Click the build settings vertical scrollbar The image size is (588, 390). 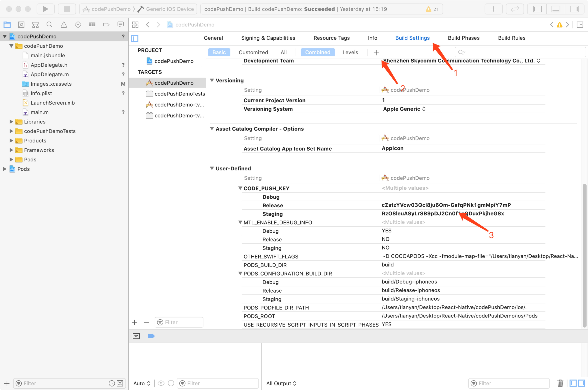[x=584, y=255]
